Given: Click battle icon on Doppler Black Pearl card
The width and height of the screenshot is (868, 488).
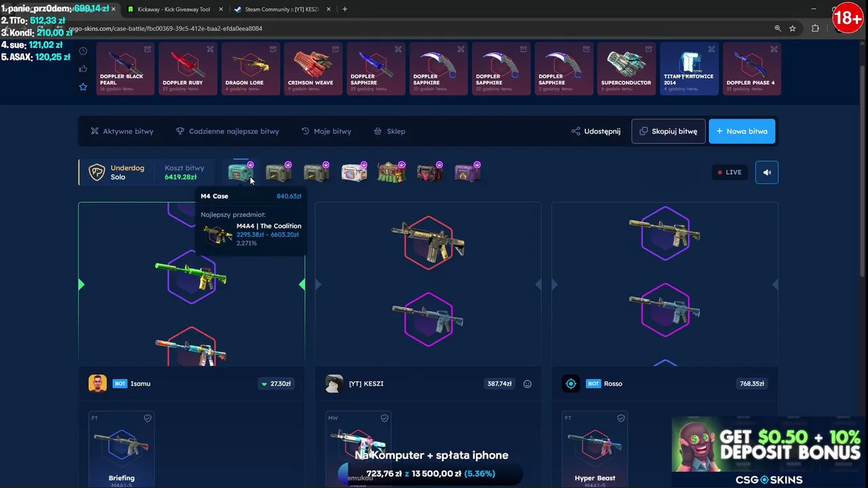Looking at the screenshot, I should 148,49.
